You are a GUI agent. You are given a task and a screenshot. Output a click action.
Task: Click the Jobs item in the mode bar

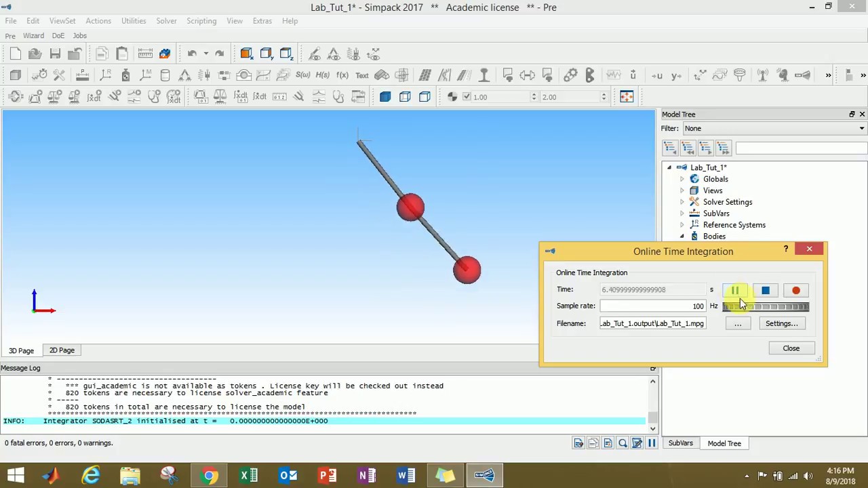click(x=79, y=36)
